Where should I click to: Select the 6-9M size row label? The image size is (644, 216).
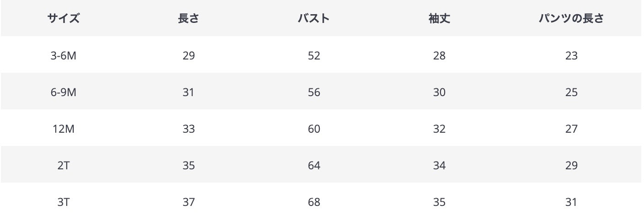[x=64, y=92]
